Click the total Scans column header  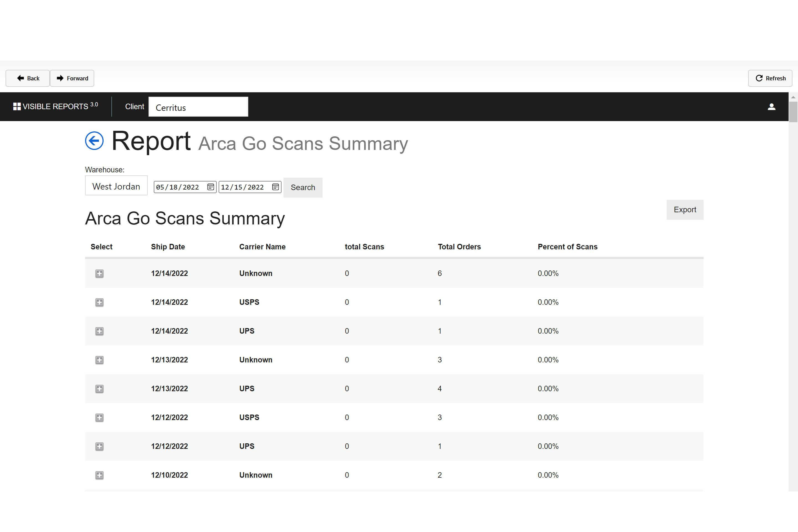(364, 247)
